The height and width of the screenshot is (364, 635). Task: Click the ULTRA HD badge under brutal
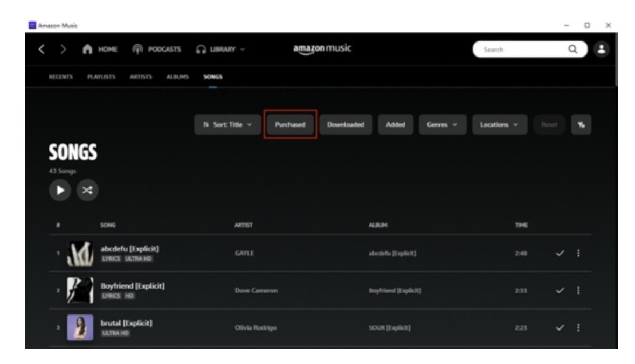point(115,333)
